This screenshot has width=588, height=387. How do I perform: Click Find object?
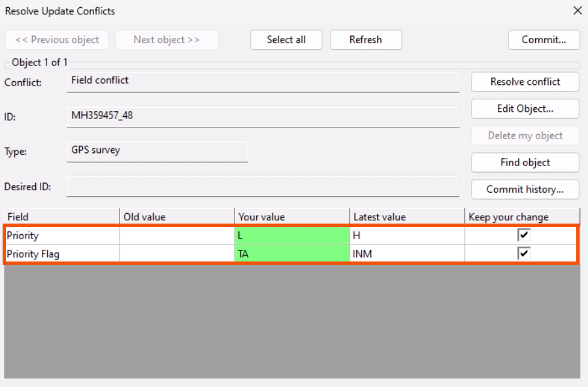click(525, 162)
